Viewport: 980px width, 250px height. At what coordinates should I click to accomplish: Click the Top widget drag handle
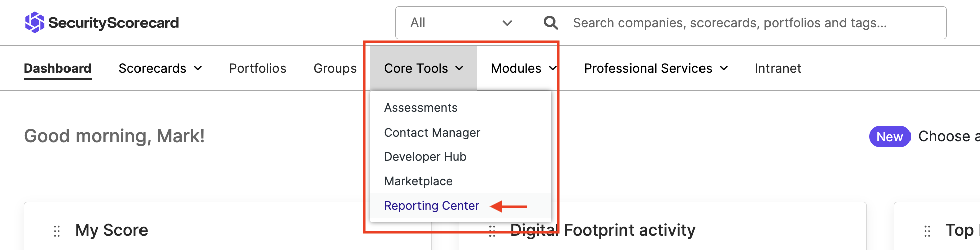click(927, 231)
